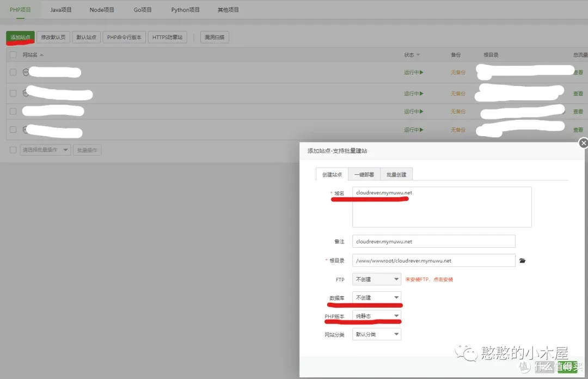The width and height of the screenshot is (588, 379).
Task: Open the 状态 column filter arrow
Action: (x=418, y=55)
